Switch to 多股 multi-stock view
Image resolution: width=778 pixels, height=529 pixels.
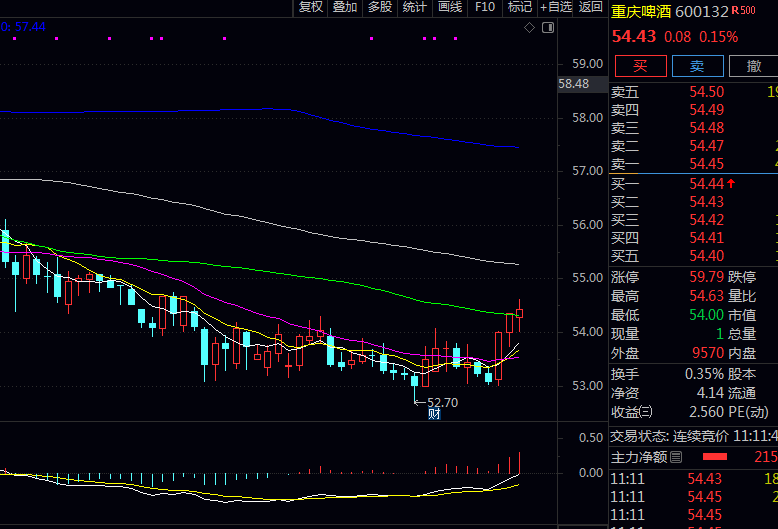coord(380,7)
